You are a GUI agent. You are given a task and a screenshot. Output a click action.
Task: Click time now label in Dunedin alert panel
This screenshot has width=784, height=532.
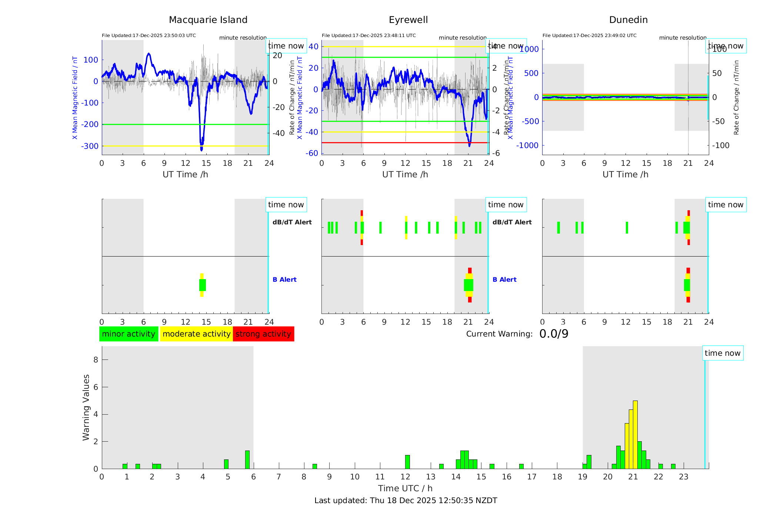tap(725, 205)
